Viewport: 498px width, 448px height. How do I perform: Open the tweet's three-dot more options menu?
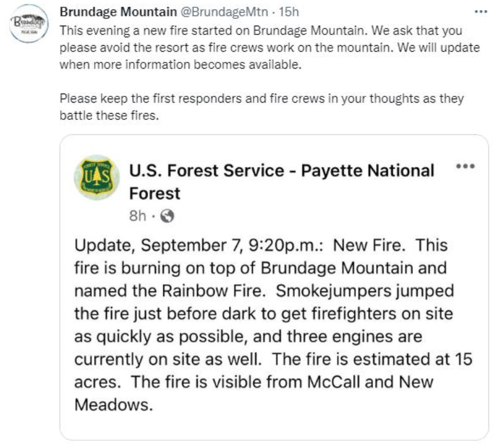(x=481, y=12)
